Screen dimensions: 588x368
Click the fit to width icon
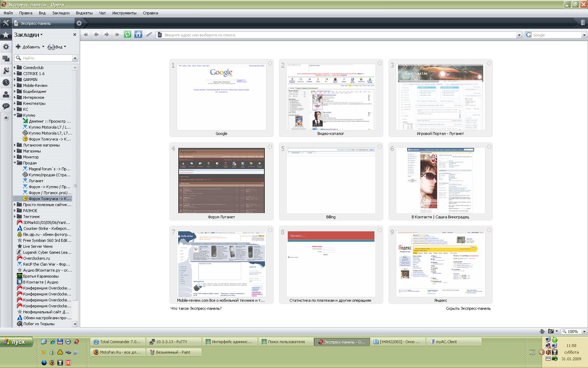click(542, 331)
